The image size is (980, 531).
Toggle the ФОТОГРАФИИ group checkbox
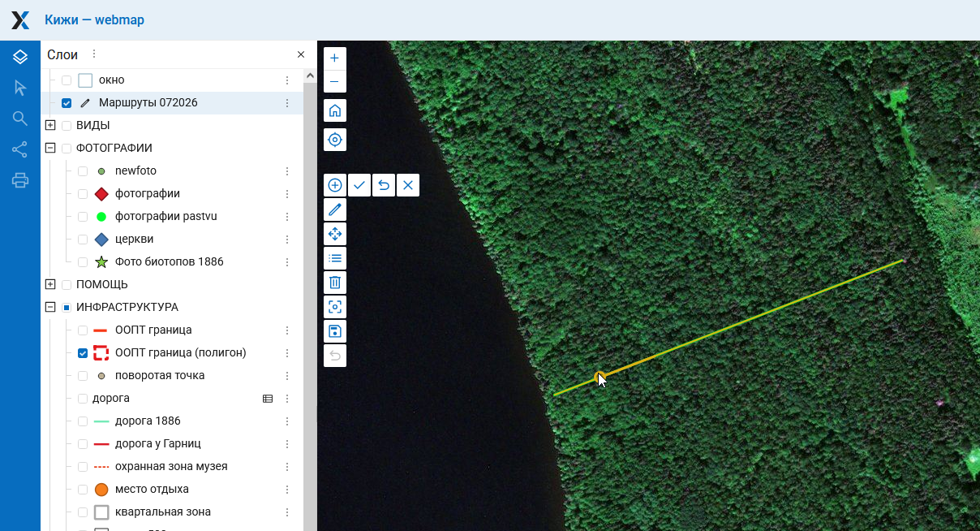(x=67, y=149)
